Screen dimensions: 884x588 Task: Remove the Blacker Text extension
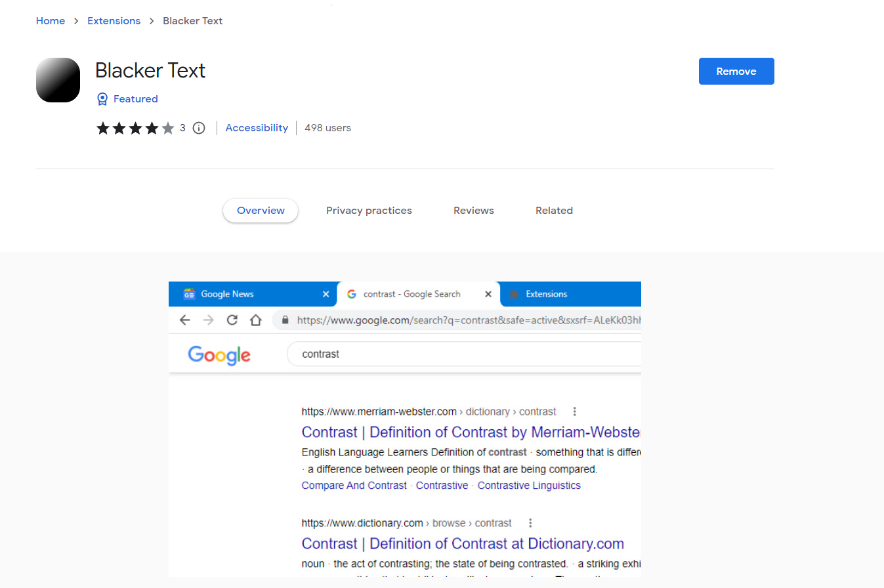pos(736,72)
